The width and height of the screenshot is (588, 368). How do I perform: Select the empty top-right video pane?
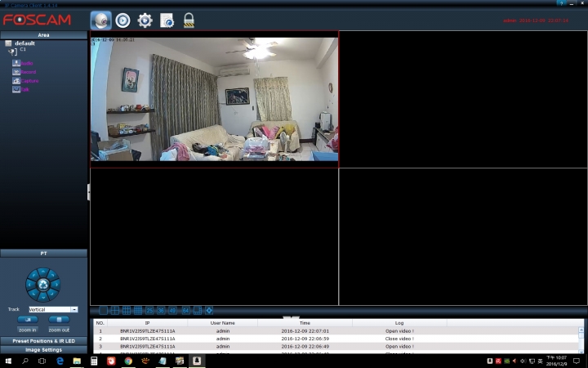coord(463,99)
